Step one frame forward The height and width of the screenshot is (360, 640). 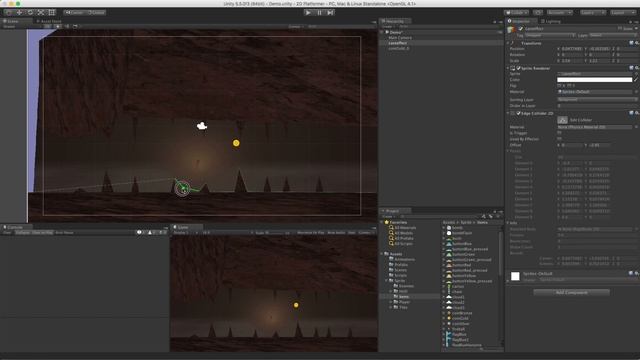click(x=330, y=13)
